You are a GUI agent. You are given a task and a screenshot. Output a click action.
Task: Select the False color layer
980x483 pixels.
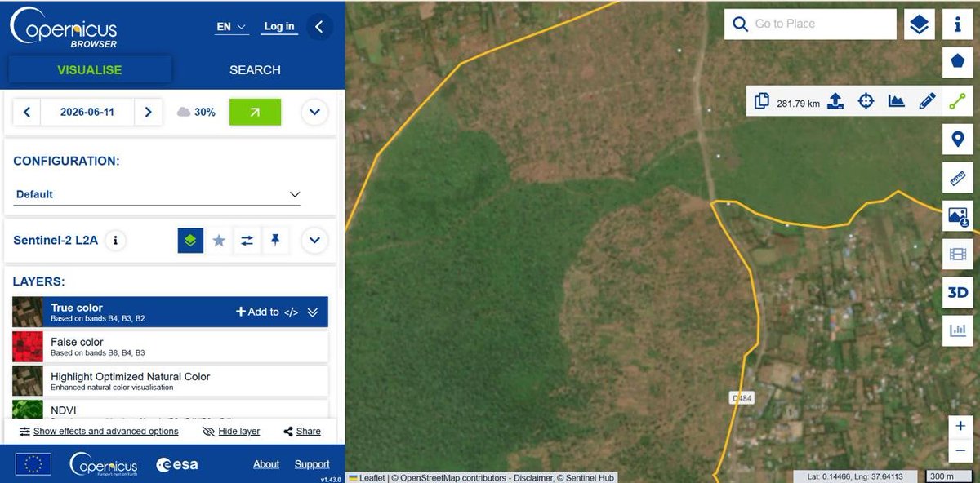(170, 347)
